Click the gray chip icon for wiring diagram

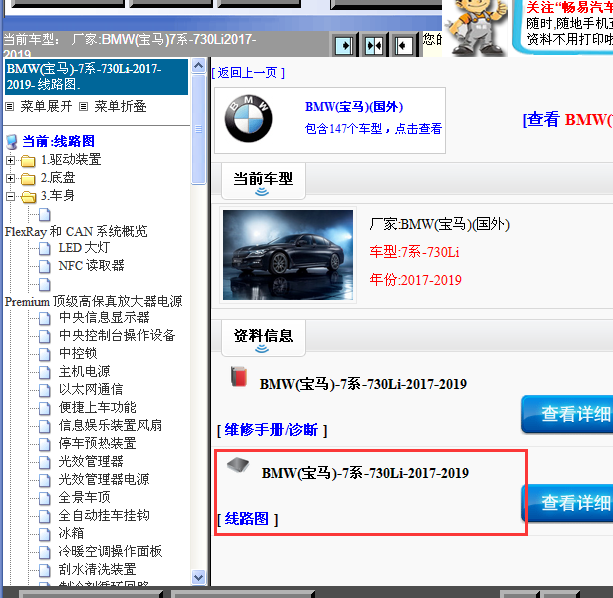(x=238, y=464)
